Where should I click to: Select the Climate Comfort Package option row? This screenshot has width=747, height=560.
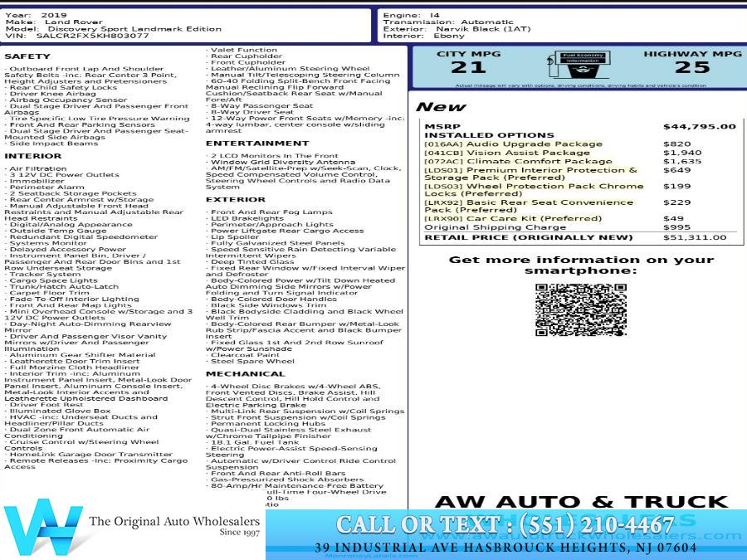click(x=581, y=161)
